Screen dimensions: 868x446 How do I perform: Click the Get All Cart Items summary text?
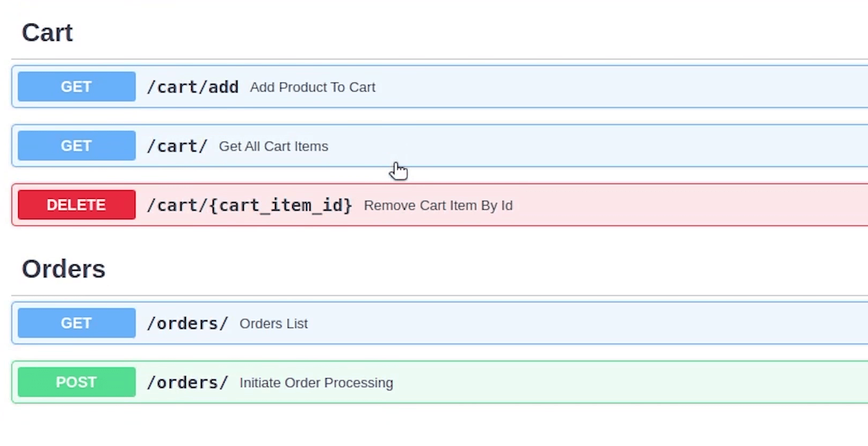pyautogui.click(x=273, y=146)
